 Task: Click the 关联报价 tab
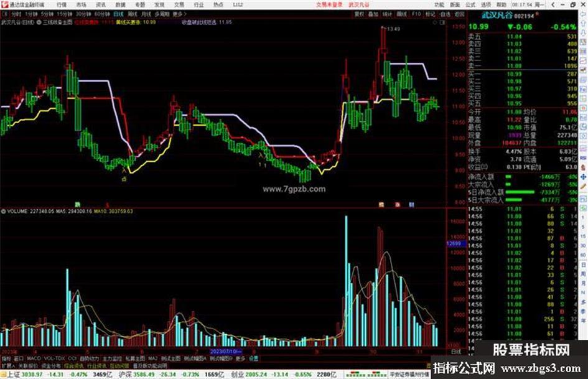28,365
